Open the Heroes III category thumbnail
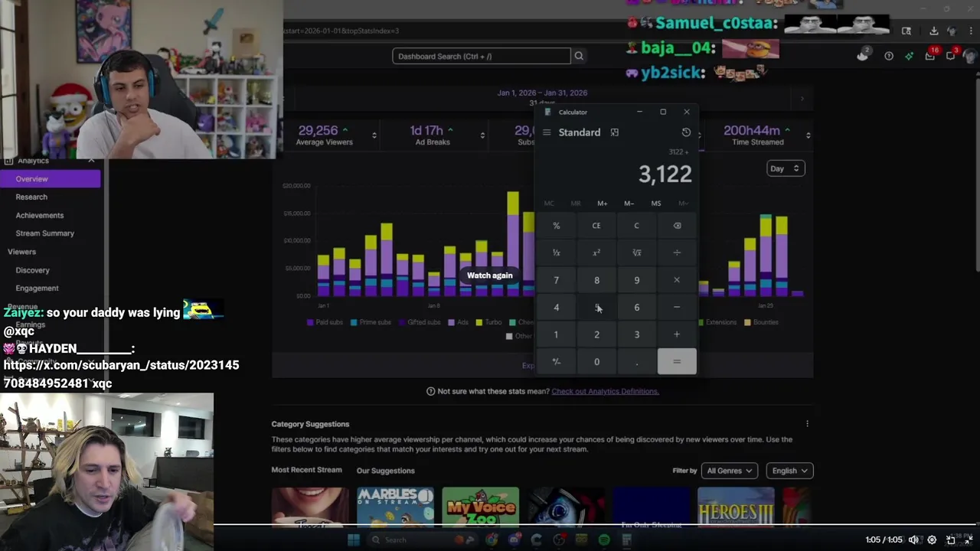Screen dimensions: 980x551 (736, 507)
